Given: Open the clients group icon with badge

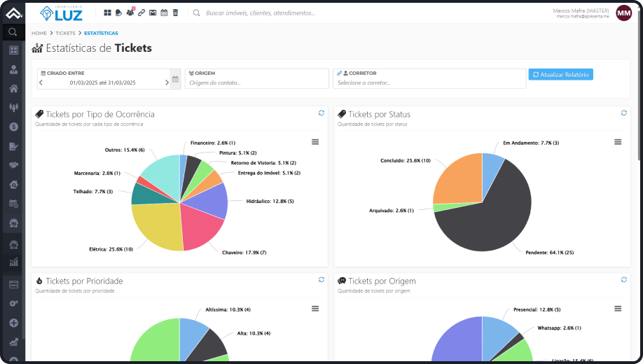Looking at the screenshot, I should (x=130, y=13).
